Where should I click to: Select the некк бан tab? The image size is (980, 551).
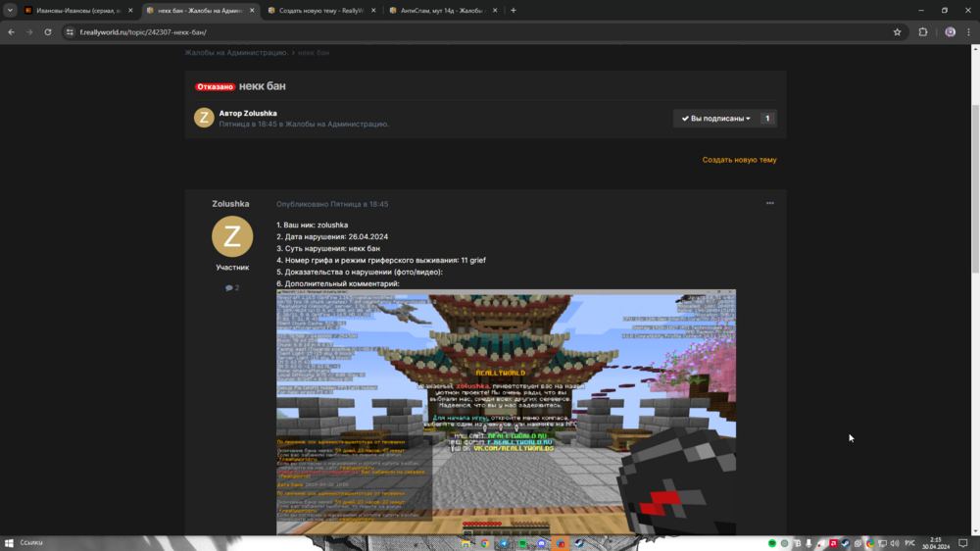tap(200, 11)
